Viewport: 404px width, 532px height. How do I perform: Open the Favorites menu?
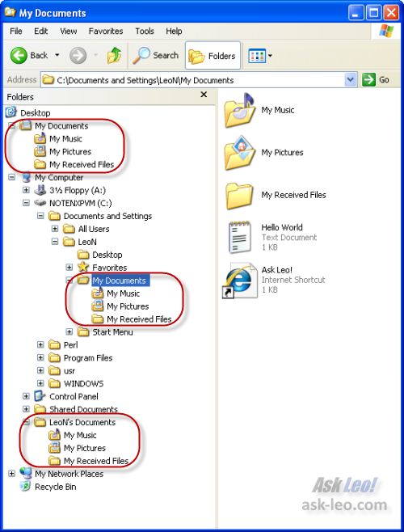point(106,32)
